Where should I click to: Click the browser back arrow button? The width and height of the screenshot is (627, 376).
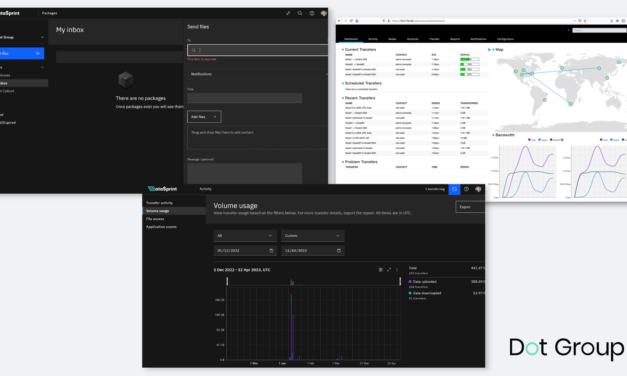pos(339,21)
